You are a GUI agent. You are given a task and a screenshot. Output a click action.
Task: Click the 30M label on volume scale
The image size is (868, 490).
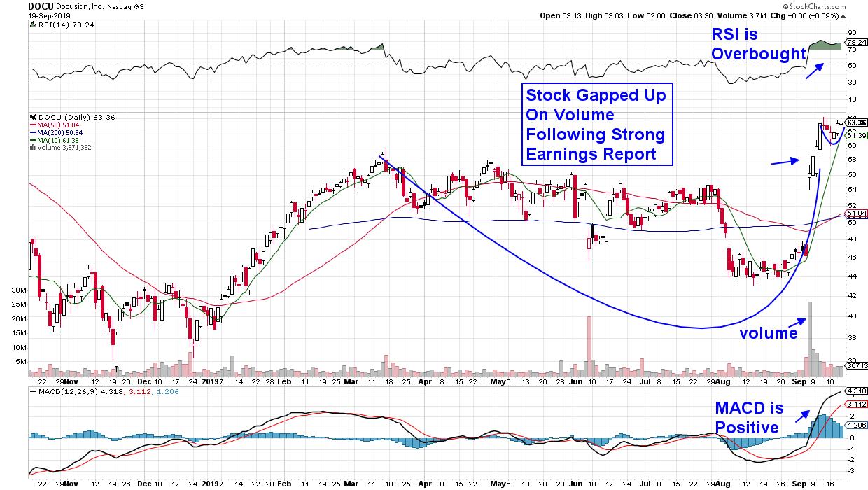19,290
